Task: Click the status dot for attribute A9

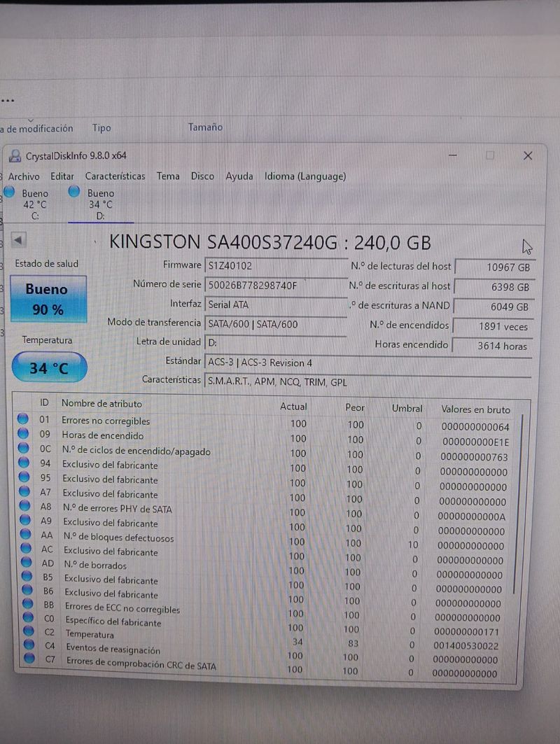Action: [26, 519]
